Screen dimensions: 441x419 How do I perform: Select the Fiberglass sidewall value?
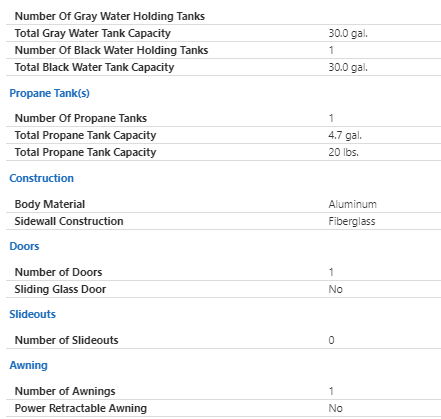(352, 221)
